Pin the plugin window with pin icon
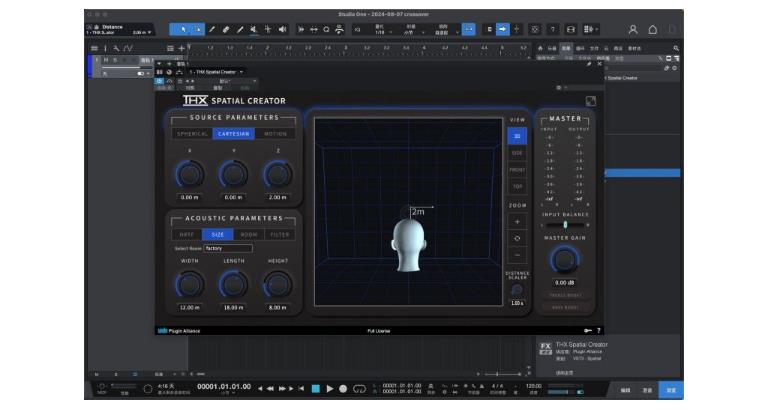The width and height of the screenshot is (780, 410). [x=588, y=64]
